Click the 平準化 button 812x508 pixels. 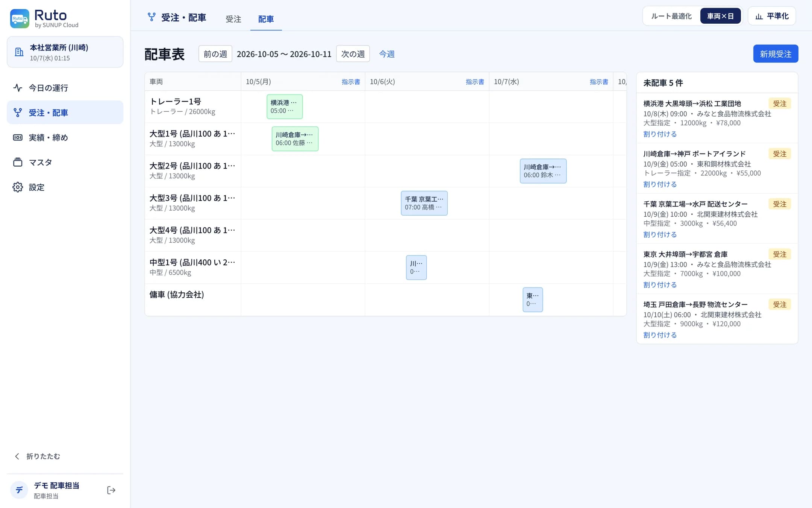pos(772,16)
